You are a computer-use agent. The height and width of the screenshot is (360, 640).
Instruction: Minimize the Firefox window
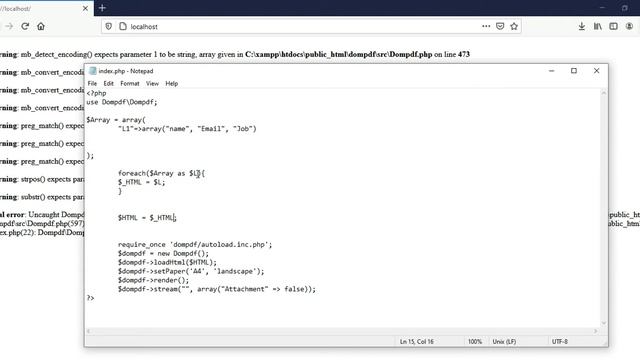click(602, 8)
